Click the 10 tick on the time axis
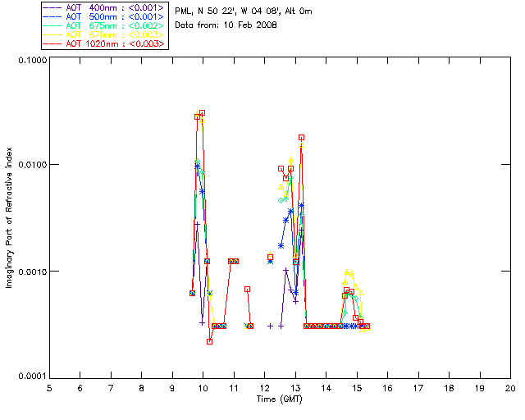 point(203,387)
